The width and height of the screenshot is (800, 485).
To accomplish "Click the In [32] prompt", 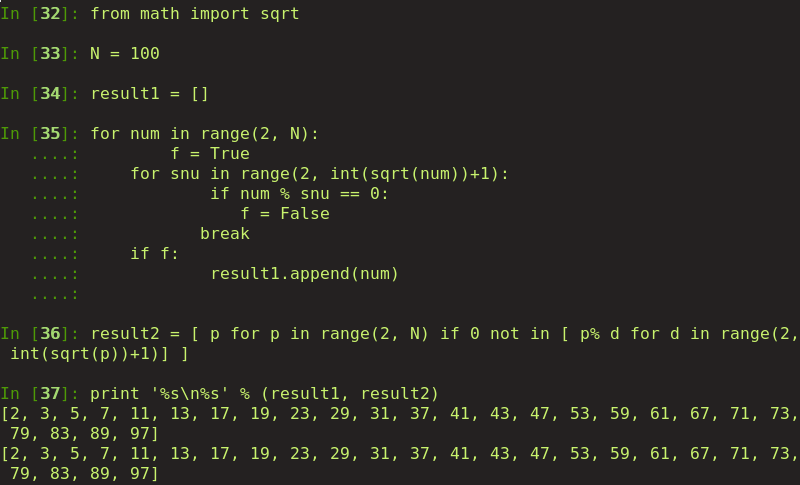I will [40, 13].
